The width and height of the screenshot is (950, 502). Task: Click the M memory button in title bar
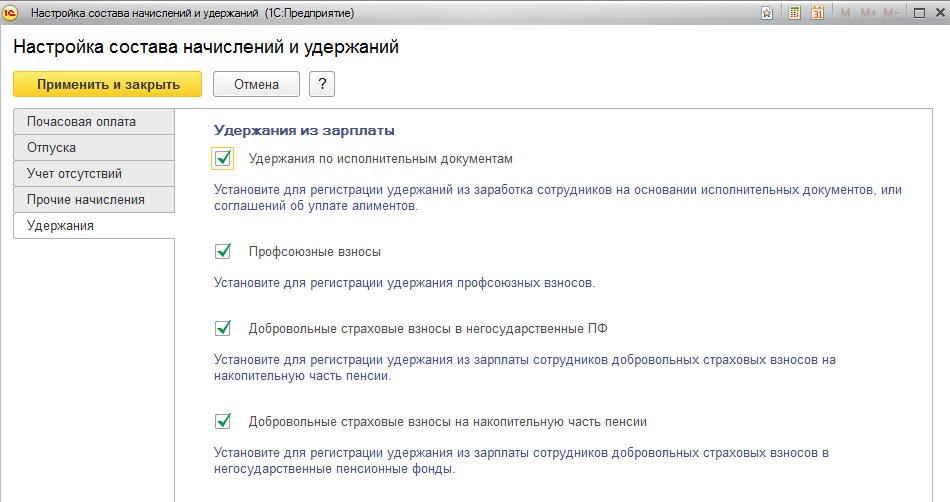(846, 13)
